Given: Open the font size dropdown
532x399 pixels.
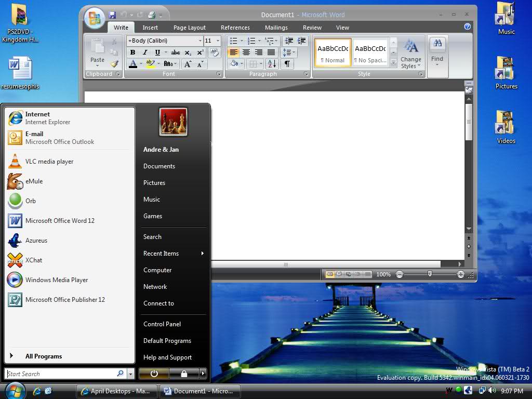Looking at the screenshot, I should (x=218, y=41).
